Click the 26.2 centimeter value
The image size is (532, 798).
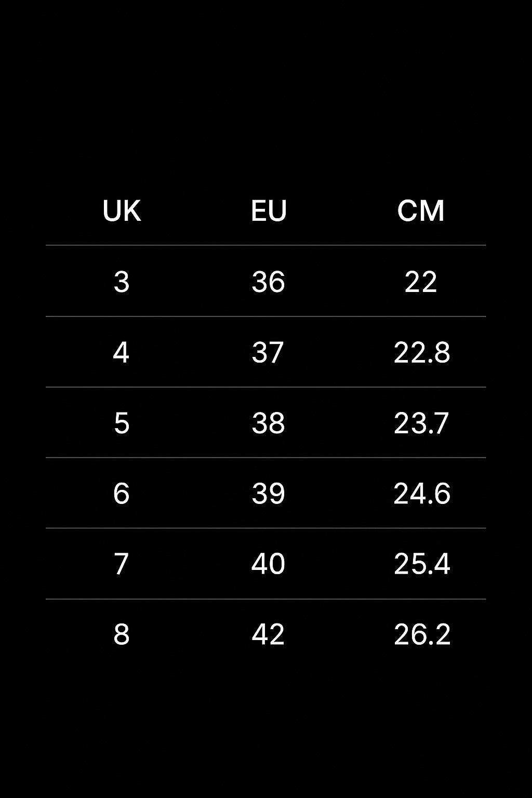click(421, 635)
